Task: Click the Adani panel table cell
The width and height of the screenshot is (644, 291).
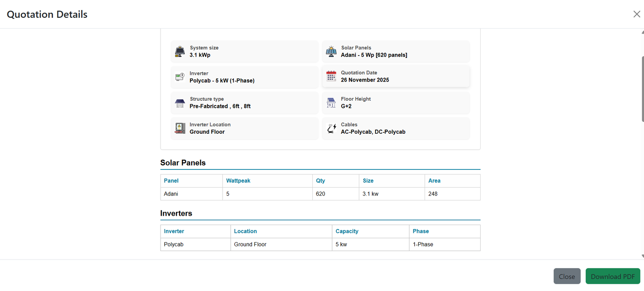Action: 171,194
